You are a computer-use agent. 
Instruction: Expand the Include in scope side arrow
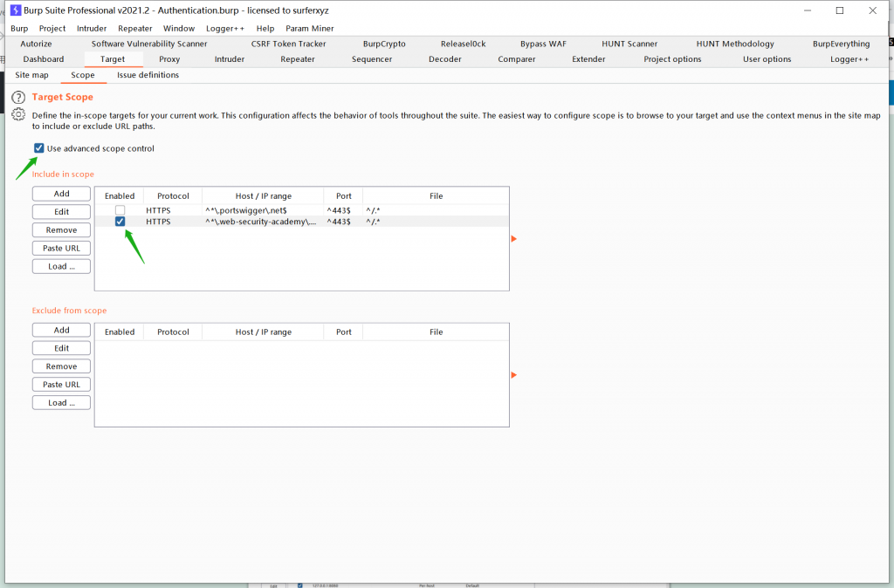tap(513, 239)
